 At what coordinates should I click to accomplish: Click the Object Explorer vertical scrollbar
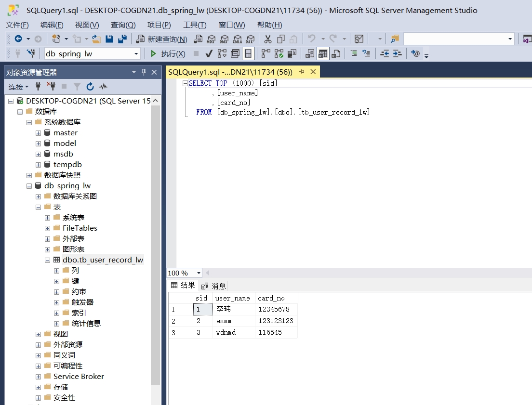pos(155,244)
